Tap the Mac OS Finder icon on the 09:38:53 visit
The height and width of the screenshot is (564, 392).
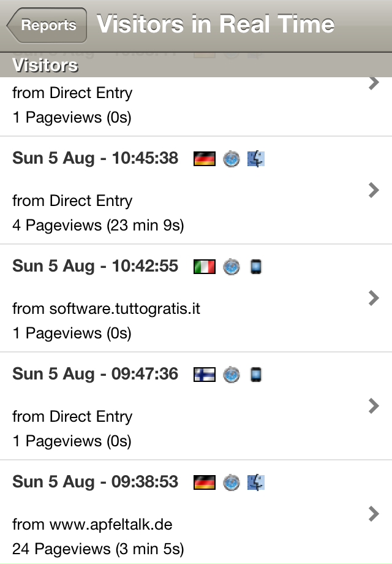[256, 482]
